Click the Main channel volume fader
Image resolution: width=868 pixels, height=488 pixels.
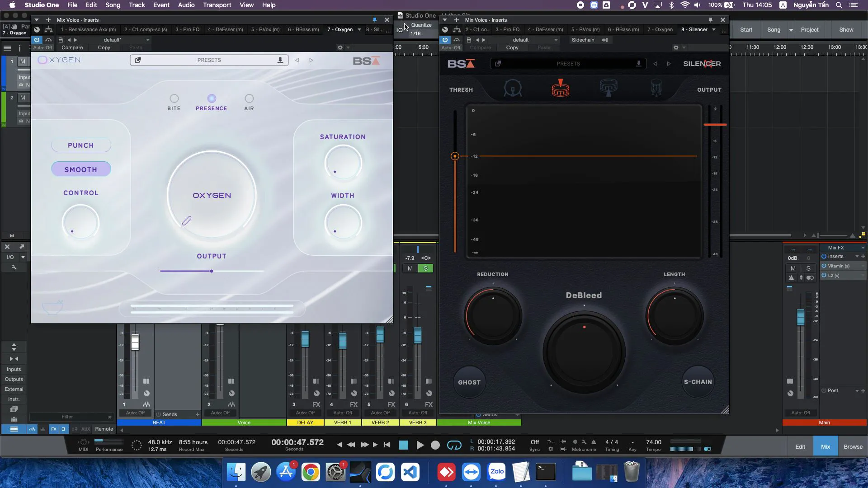tap(801, 317)
